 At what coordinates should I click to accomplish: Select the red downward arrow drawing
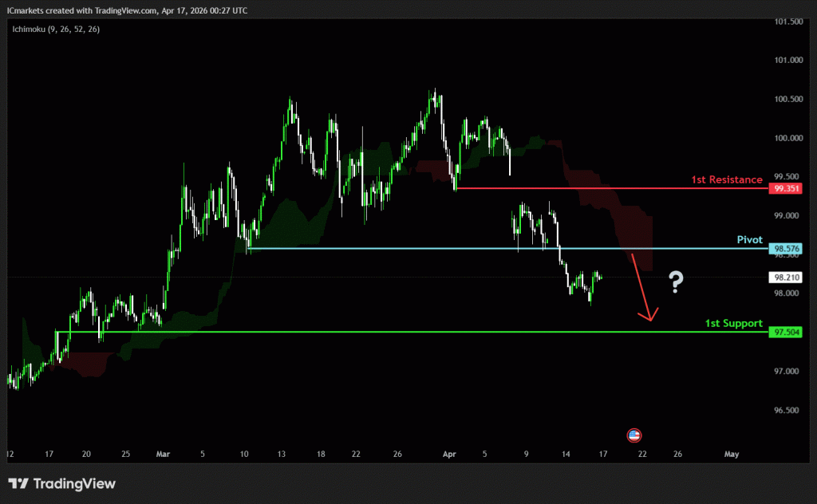tap(642, 287)
